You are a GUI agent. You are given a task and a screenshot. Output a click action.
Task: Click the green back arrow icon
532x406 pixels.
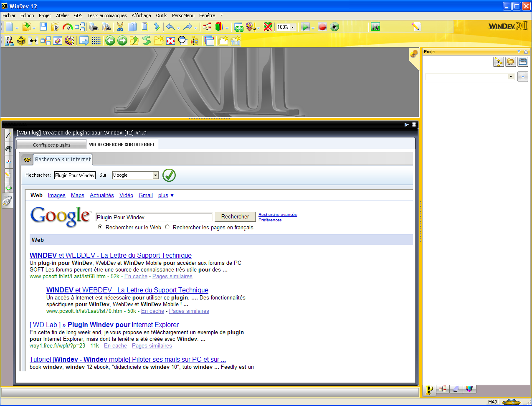coord(110,41)
